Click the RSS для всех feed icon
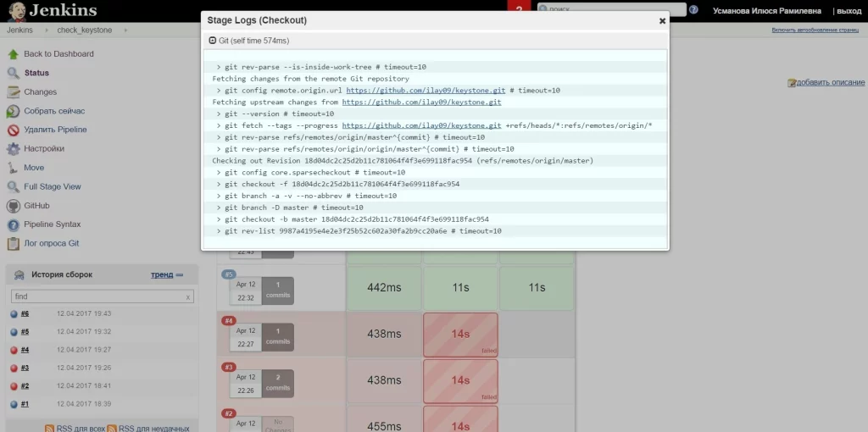 click(x=49, y=429)
